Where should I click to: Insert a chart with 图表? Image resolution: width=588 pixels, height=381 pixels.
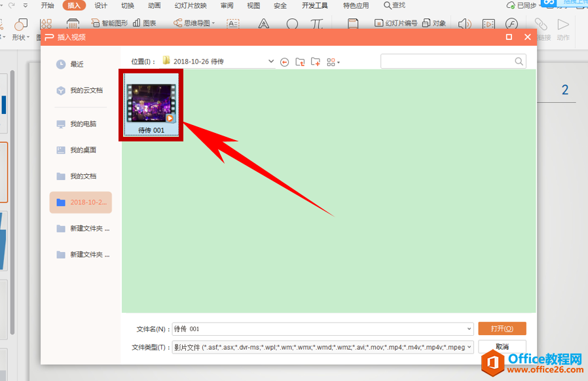[144, 24]
